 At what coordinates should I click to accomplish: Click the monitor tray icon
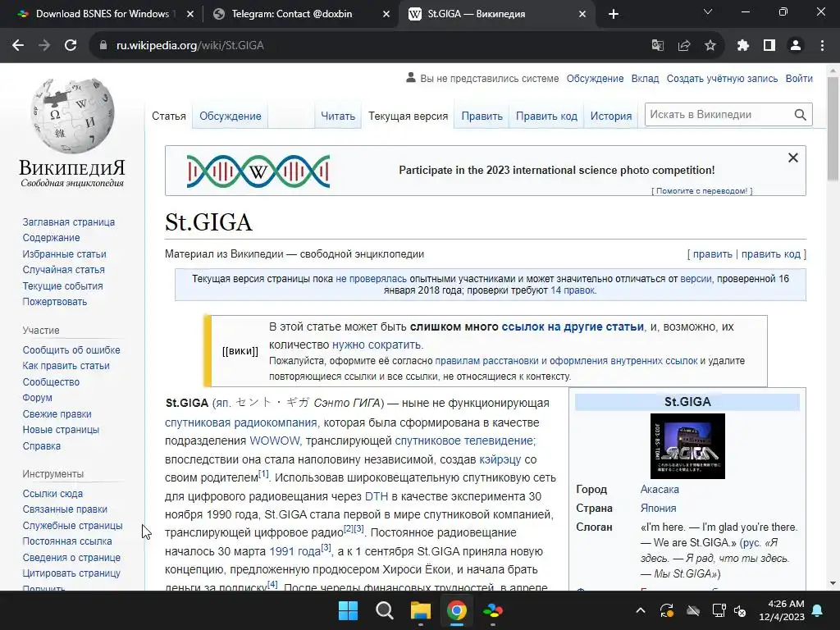(x=719, y=610)
